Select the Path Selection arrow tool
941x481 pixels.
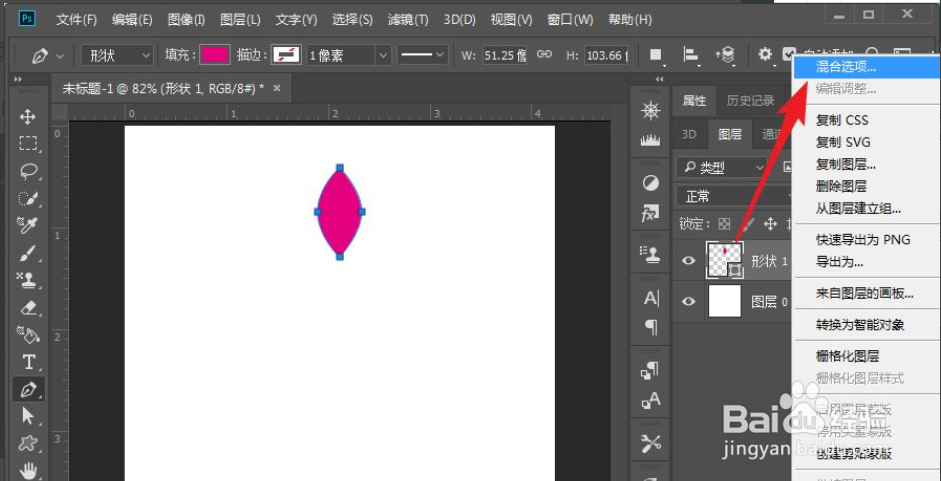click(28, 416)
